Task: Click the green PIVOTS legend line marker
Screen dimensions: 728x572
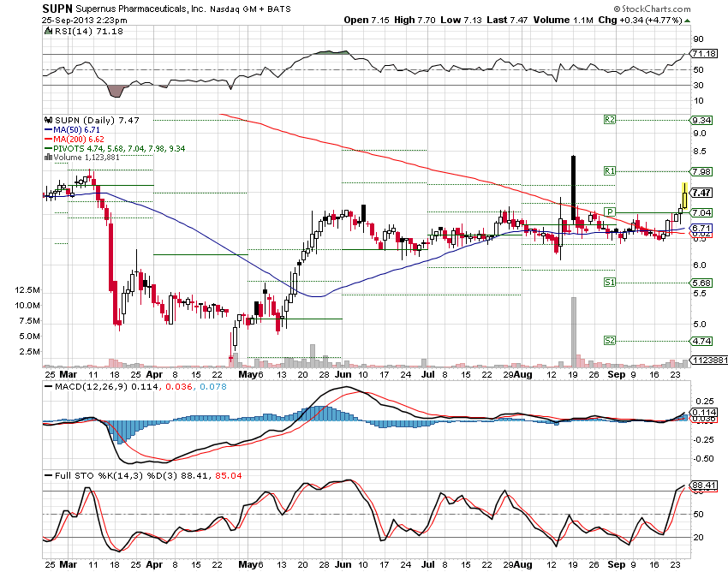Action: (48, 149)
